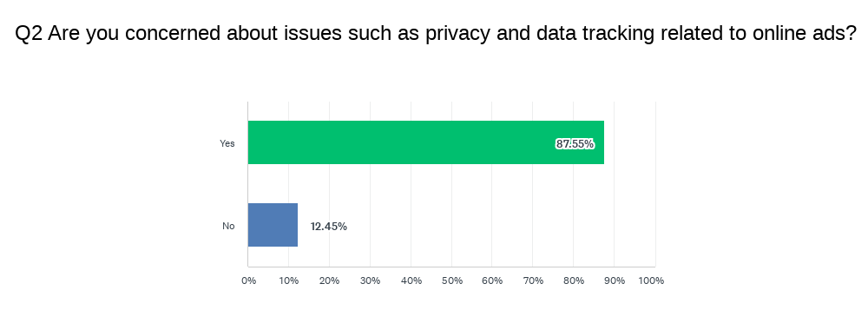Click the 20% axis label
868x330 pixels.
point(329,280)
